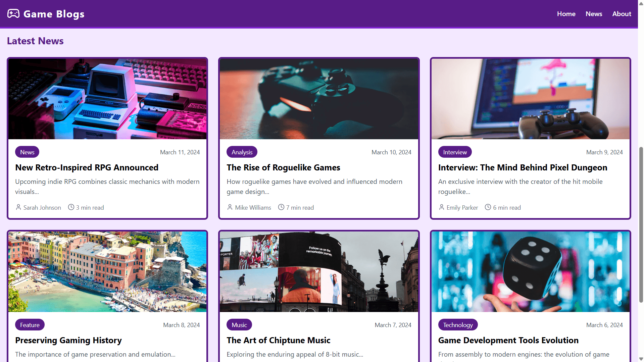Click the city billboards thumbnail image
This screenshot has width=644, height=362.
tap(319, 272)
